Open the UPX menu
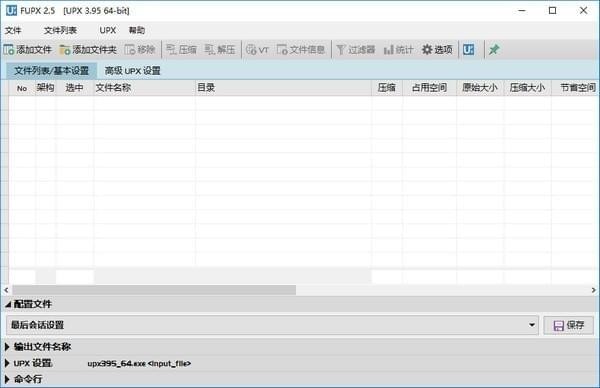Viewport: 600px width, 388px height. click(x=108, y=30)
